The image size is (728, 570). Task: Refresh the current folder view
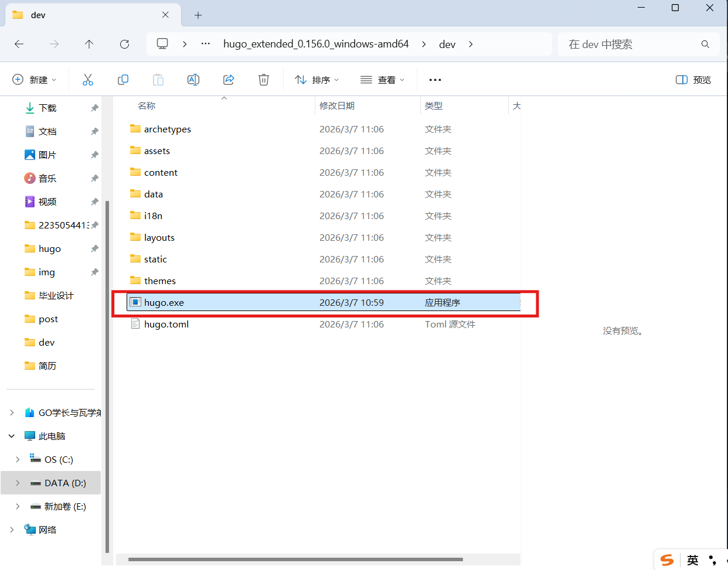[x=124, y=44]
